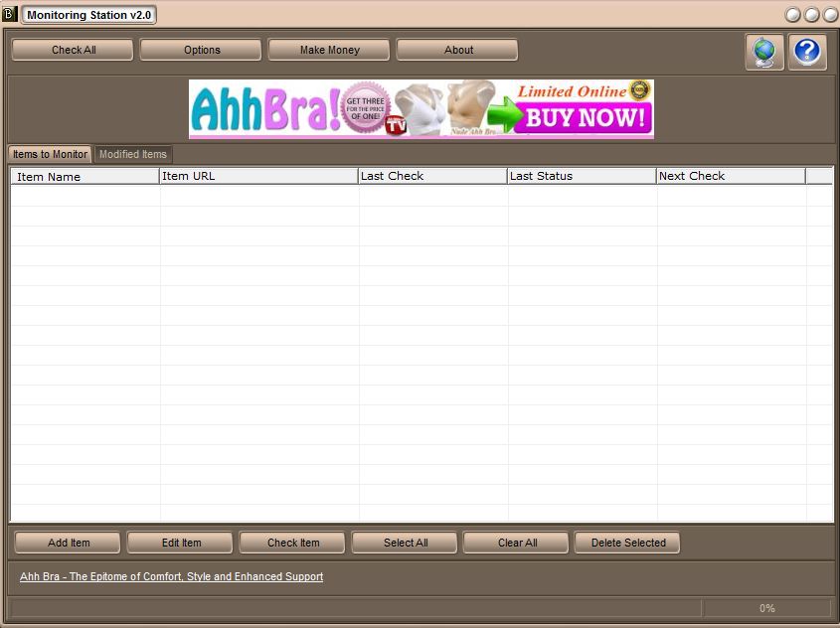Switch to the Modified Items tab
Screen dimensions: 840x628
click(133, 154)
